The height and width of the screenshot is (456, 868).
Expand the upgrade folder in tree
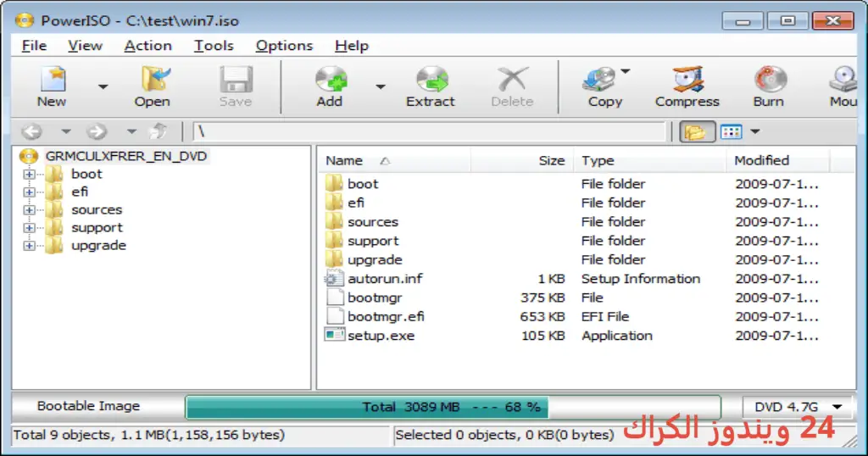29,246
